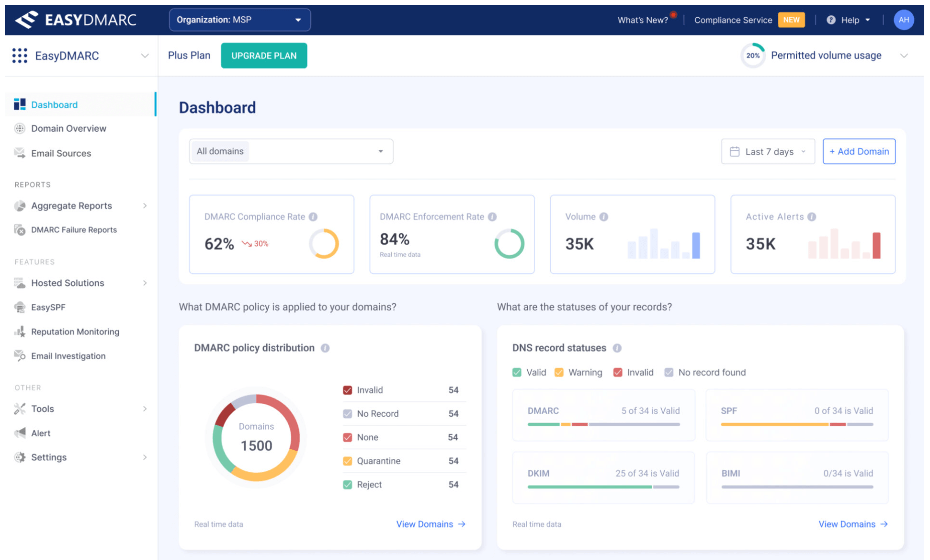Open DMARC Failure Reports
The width and height of the screenshot is (930, 560).
74,230
